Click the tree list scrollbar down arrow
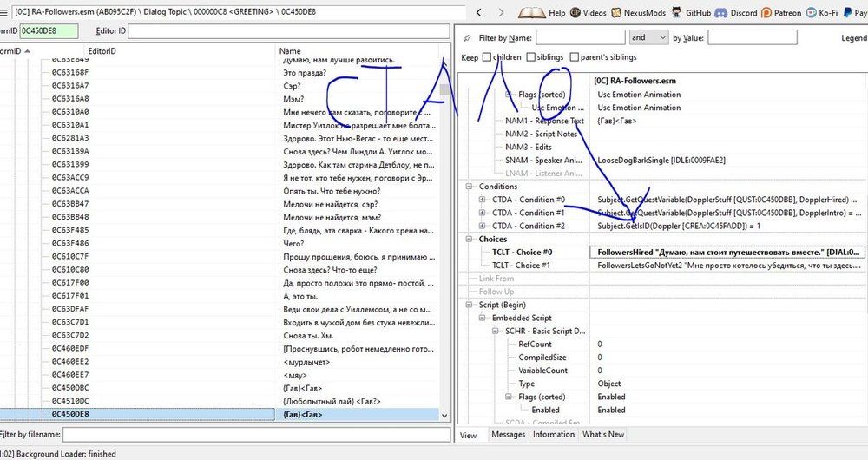This screenshot has width=868, height=460. (x=444, y=415)
